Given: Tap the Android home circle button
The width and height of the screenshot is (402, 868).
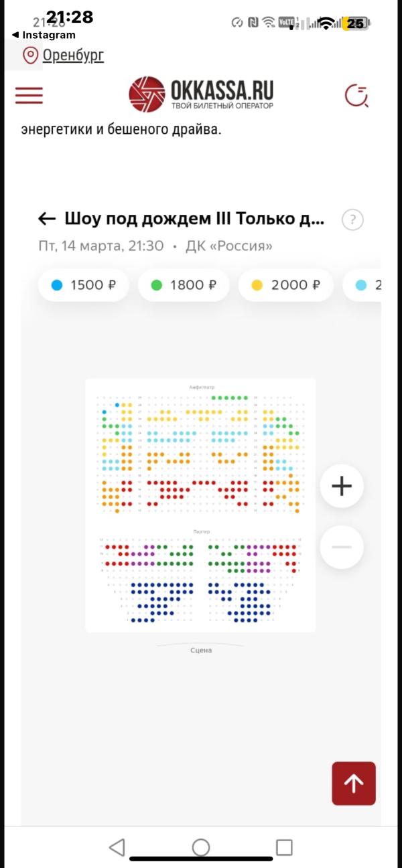Looking at the screenshot, I should pos(201,847).
